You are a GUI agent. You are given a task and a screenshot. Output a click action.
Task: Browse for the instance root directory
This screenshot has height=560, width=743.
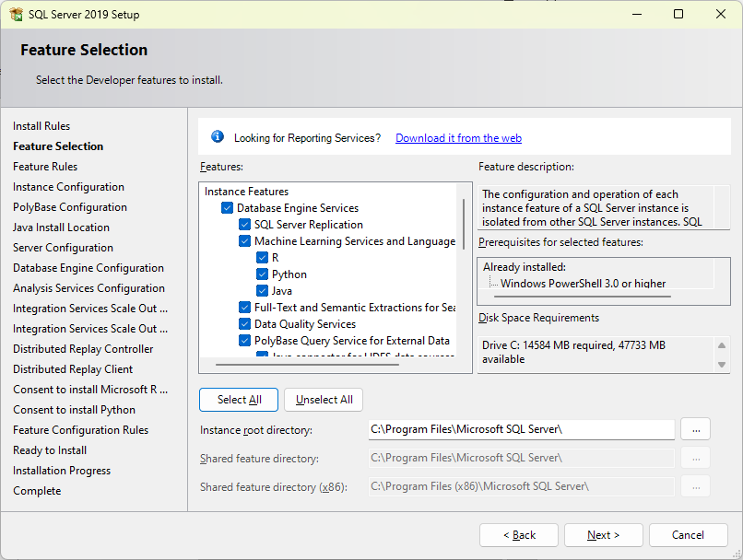coord(695,429)
